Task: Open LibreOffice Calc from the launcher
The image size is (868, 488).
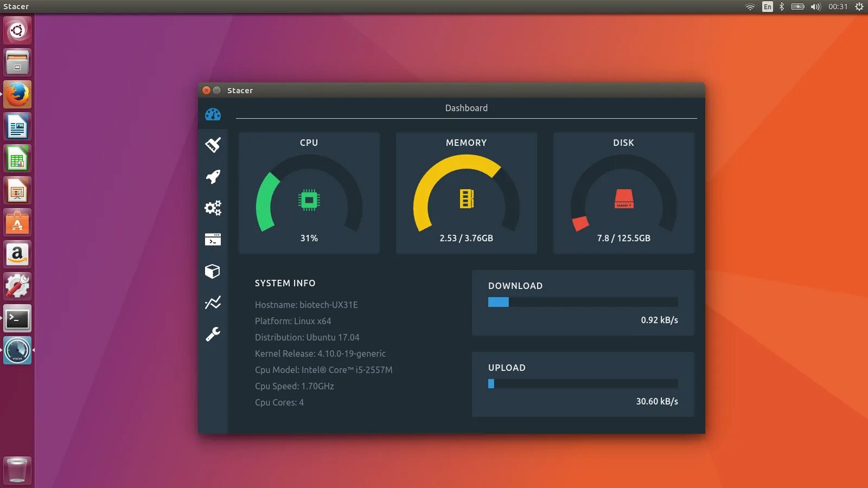Action: point(17,159)
